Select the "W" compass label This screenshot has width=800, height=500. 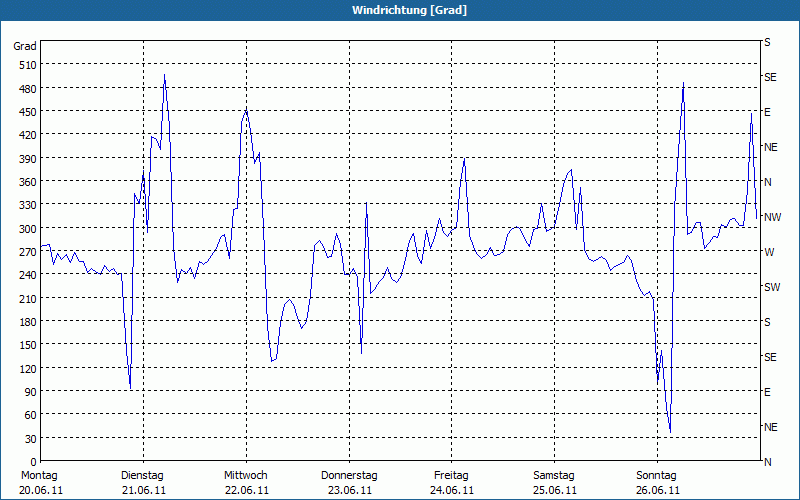(x=769, y=252)
